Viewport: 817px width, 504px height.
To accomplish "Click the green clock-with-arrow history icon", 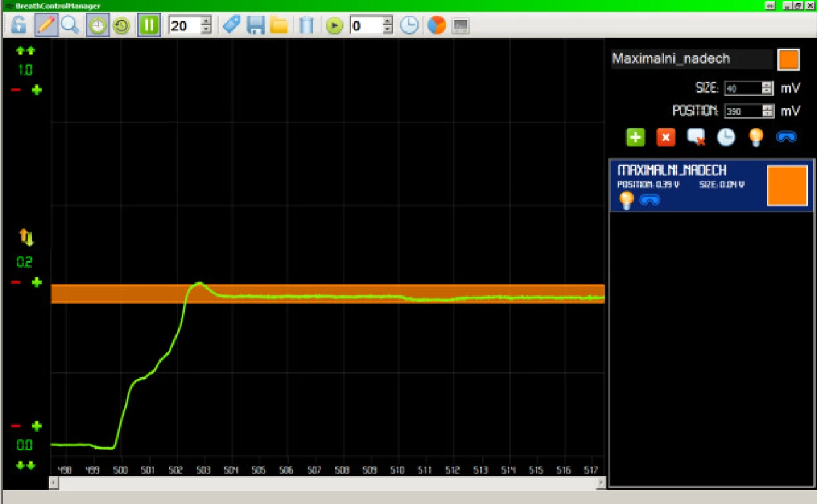I will 122,25.
